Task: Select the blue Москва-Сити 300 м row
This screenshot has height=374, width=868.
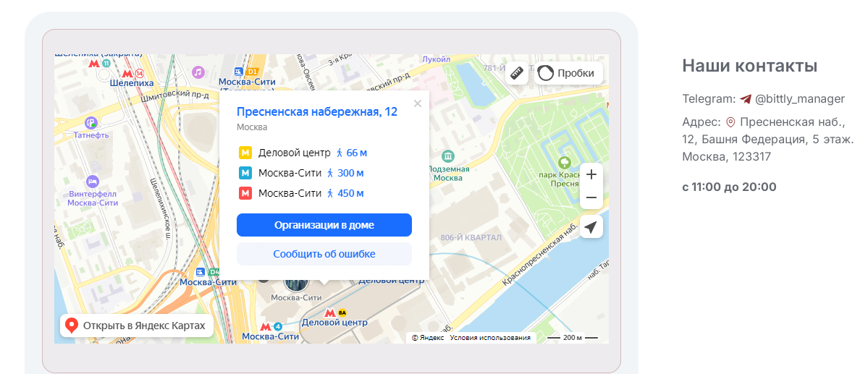Action: tap(302, 173)
